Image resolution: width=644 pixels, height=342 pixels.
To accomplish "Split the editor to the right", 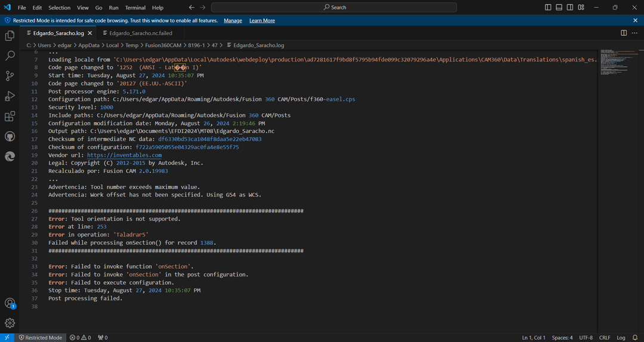I will point(624,33).
